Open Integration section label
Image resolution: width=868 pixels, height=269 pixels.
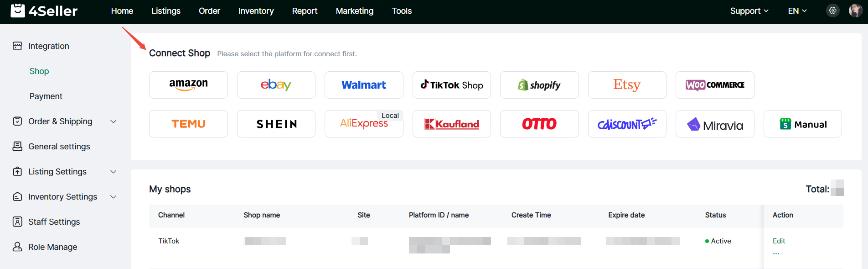(x=49, y=46)
